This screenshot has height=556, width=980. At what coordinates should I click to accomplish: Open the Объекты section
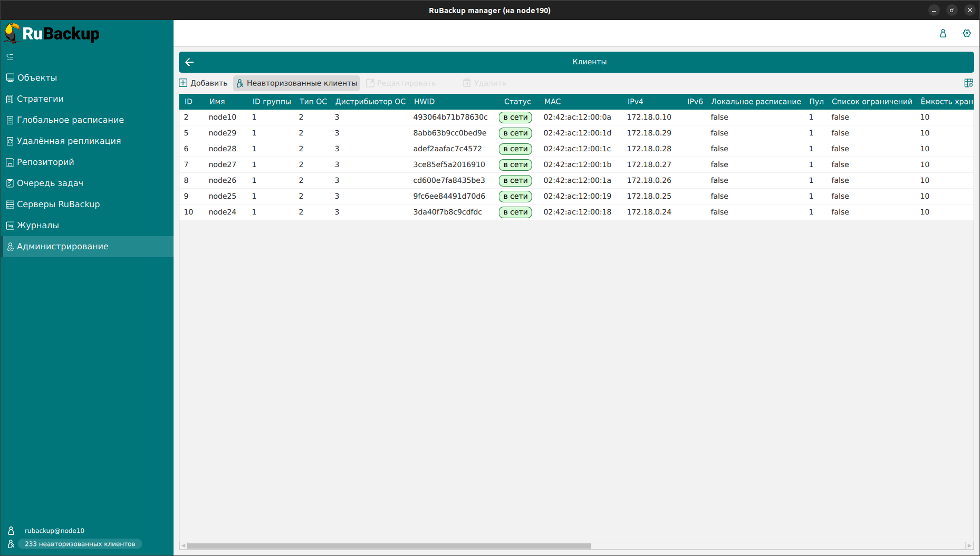pos(37,78)
